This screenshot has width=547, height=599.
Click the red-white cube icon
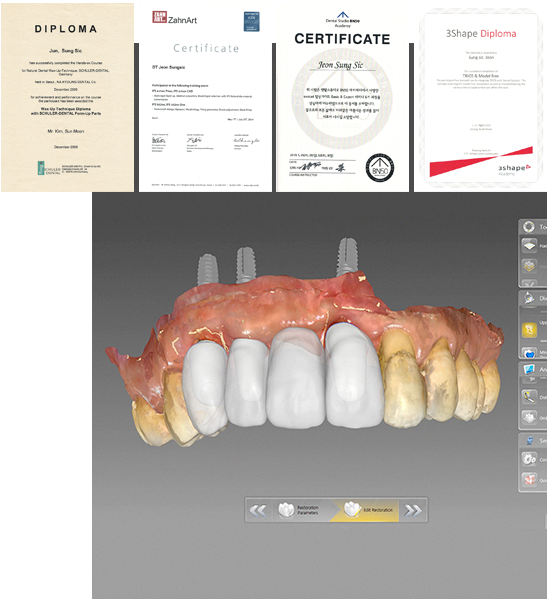point(529,479)
